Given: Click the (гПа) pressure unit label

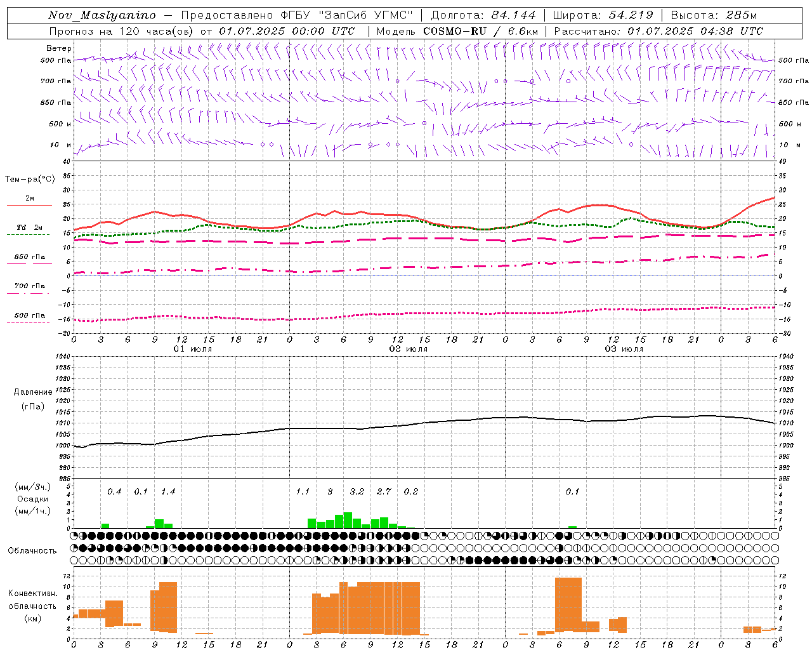Looking at the screenshot, I should pyautogui.click(x=33, y=406).
